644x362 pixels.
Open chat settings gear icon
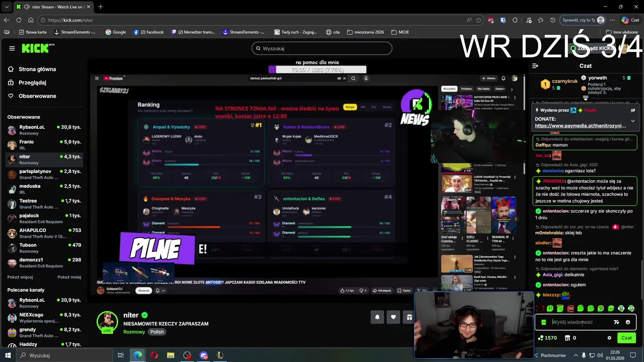pyautogui.click(x=609, y=338)
